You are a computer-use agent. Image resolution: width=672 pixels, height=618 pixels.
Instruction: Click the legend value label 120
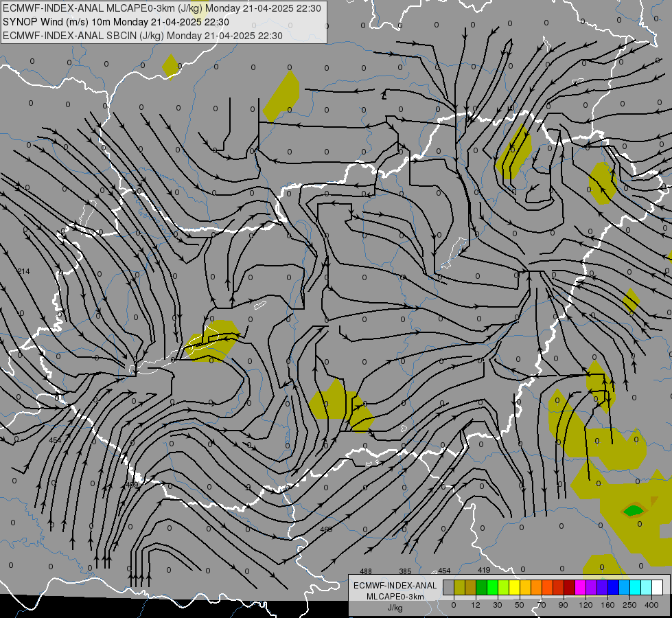586,605
